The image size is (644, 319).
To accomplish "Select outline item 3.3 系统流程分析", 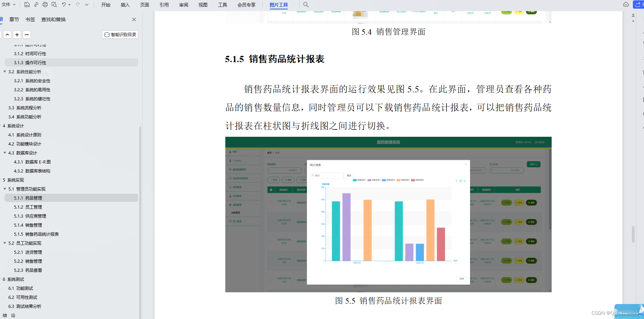I will tap(25, 108).
